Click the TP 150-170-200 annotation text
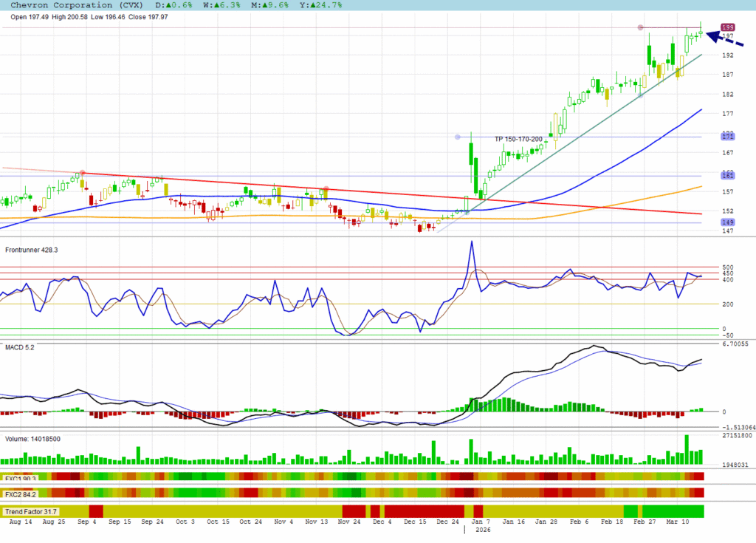This screenshot has height=543, width=756. [518, 139]
